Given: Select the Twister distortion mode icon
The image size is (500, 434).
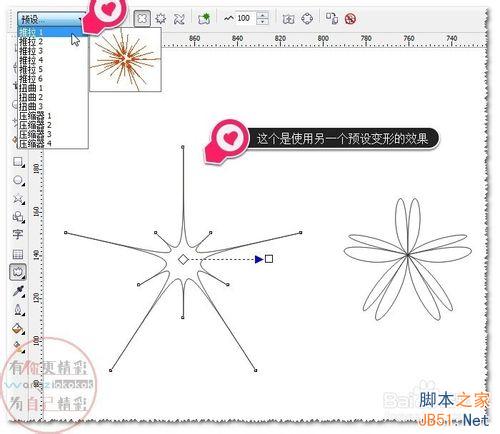Looking at the screenshot, I should pos(179,19).
